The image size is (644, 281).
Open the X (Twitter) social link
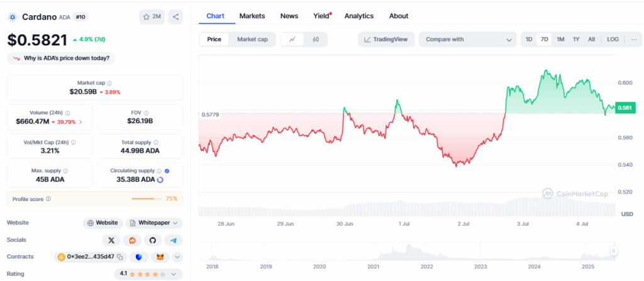click(111, 240)
